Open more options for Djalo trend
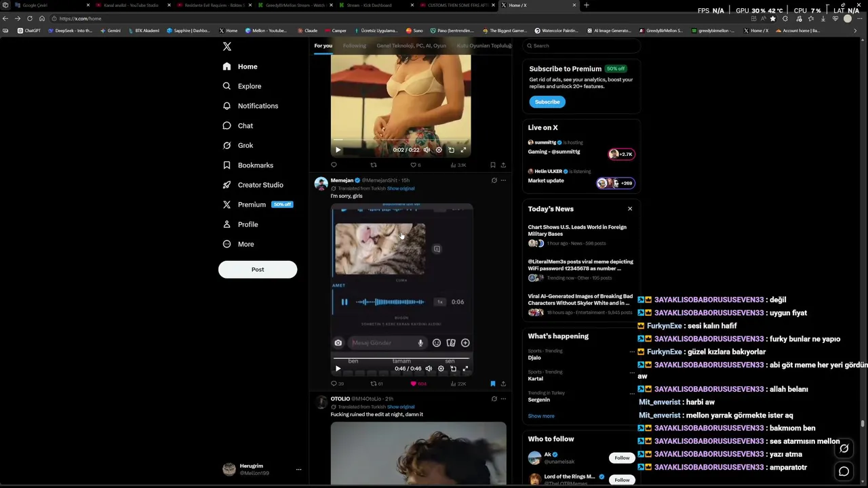Screen dimensions: 868x488 [632, 352]
